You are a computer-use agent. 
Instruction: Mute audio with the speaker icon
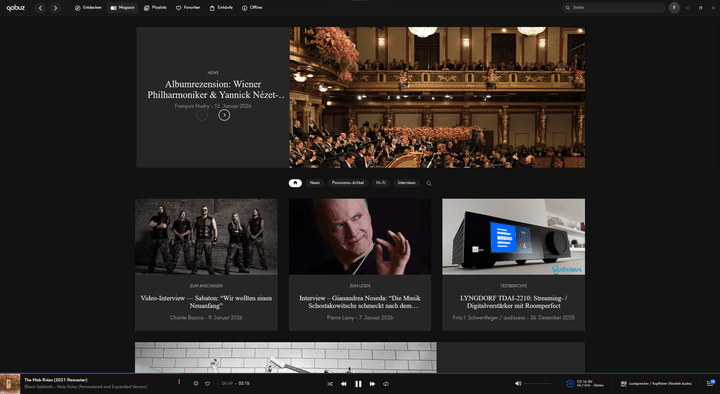coord(518,383)
